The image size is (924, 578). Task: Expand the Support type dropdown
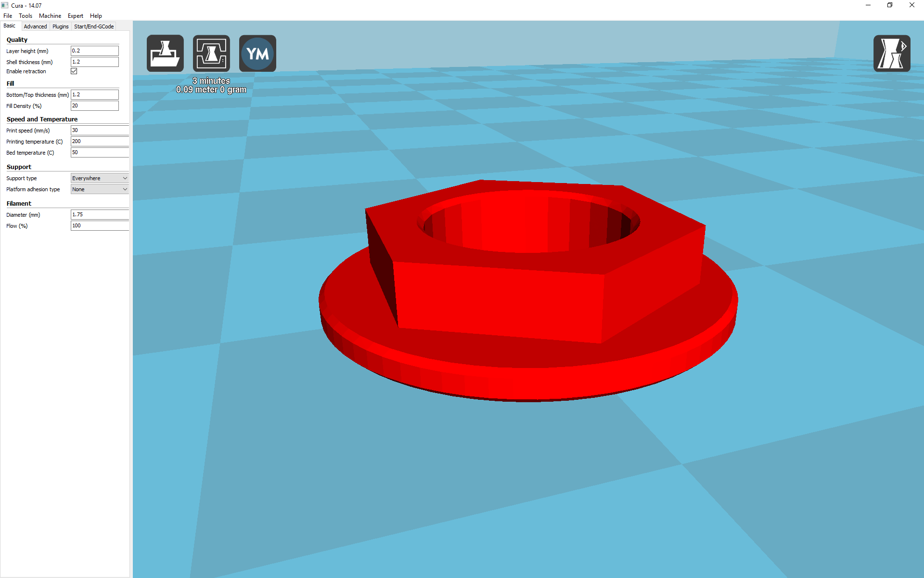point(99,178)
